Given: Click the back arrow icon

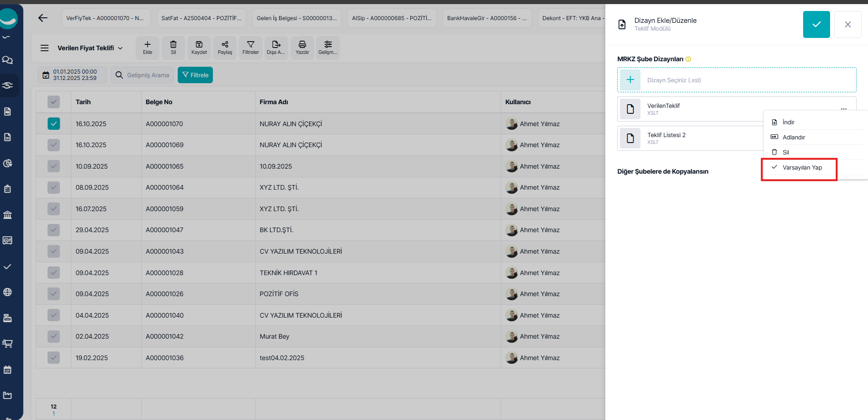Looking at the screenshot, I should pyautogui.click(x=43, y=18).
